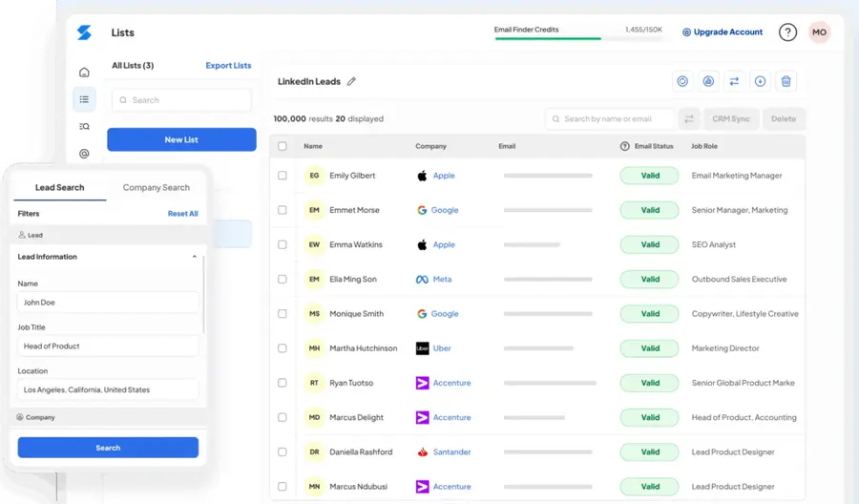Image resolution: width=859 pixels, height=504 pixels.
Task: Click the Skrapp logo icon
Action: click(x=84, y=32)
